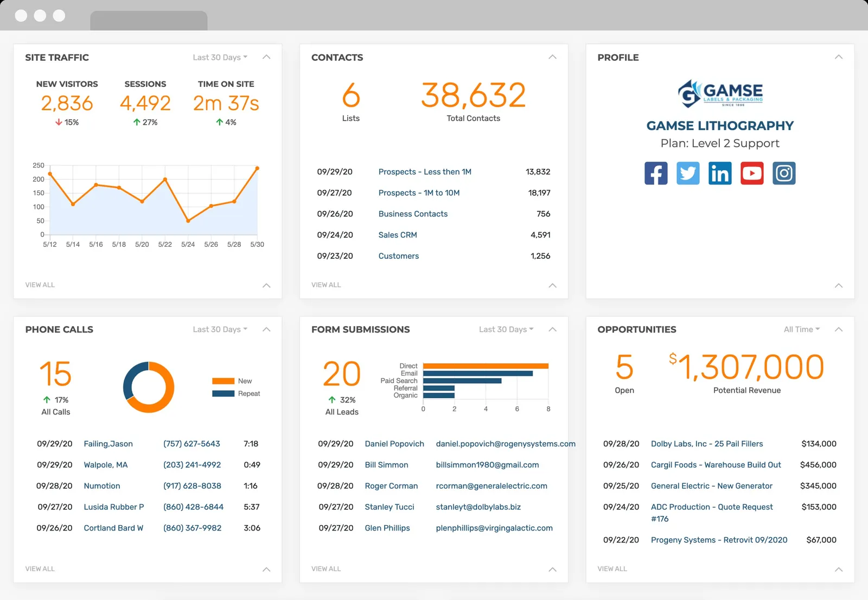Screen dimensions: 868x600
Task: Click the Direct bar in form chart
Action: tap(486, 366)
